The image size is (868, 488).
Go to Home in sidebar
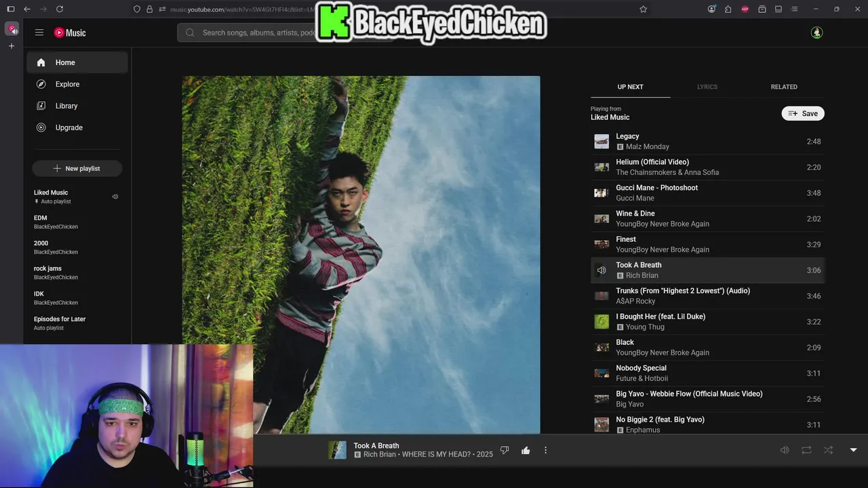coord(77,62)
